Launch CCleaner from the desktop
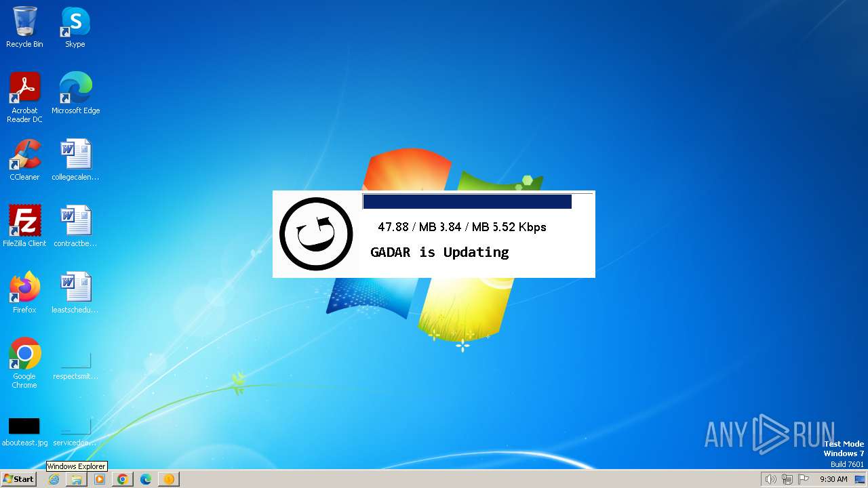Viewport: 868px width, 488px height. [24, 160]
